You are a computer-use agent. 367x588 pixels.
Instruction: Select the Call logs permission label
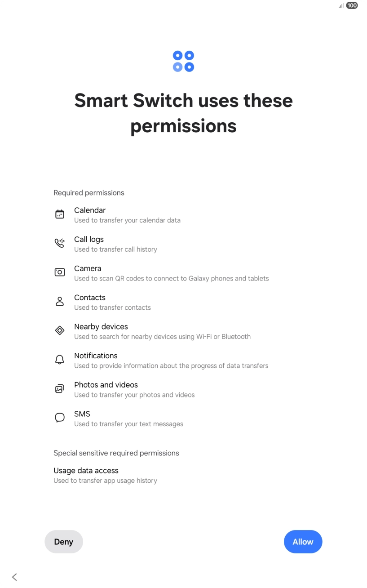pos(89,240)
